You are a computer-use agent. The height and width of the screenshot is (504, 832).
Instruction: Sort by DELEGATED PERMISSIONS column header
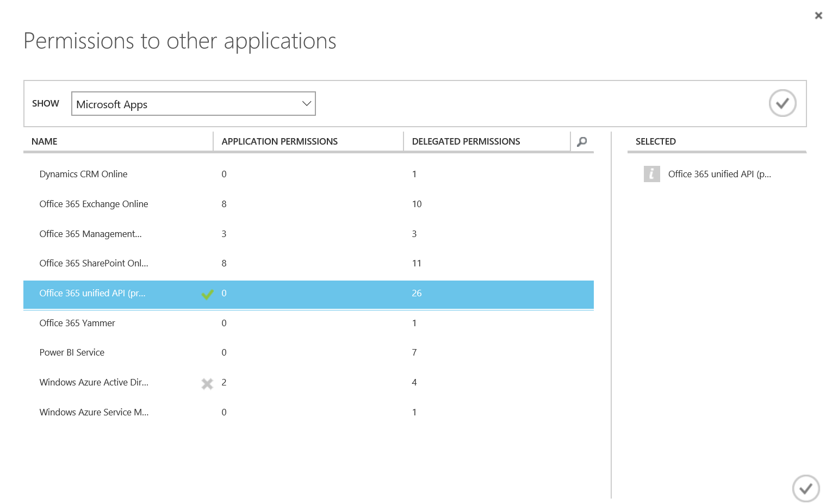click(466, 141)
